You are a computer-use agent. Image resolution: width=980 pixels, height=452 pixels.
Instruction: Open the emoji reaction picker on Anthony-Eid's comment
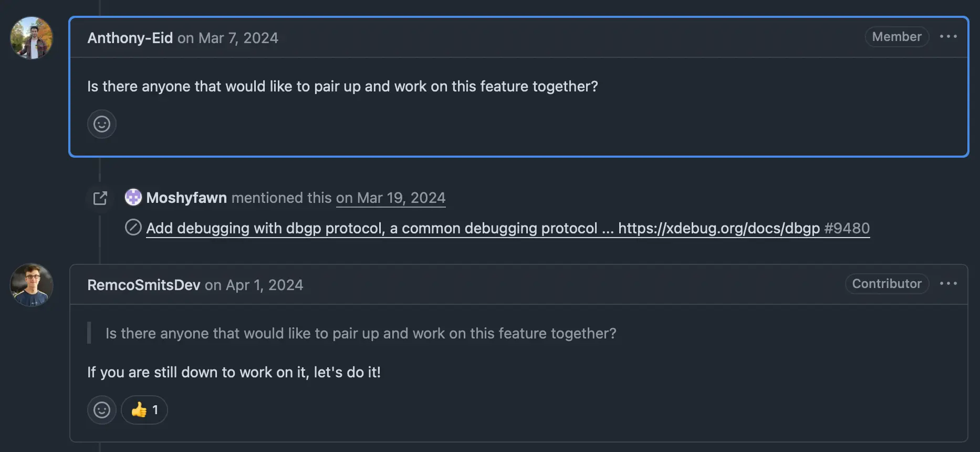click(101, 124)
